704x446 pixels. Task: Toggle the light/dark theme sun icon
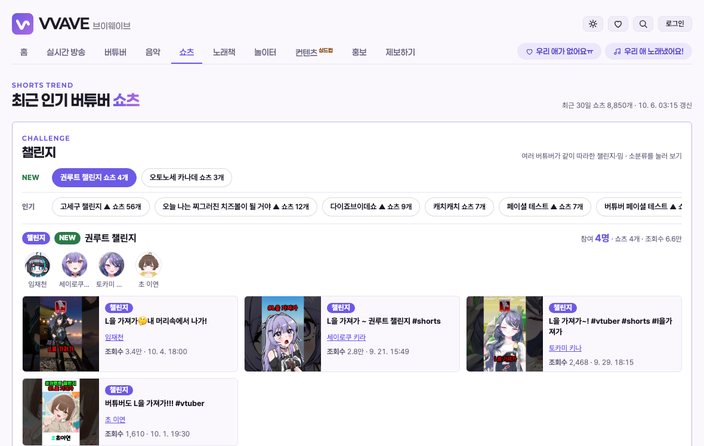click(593, 24)
